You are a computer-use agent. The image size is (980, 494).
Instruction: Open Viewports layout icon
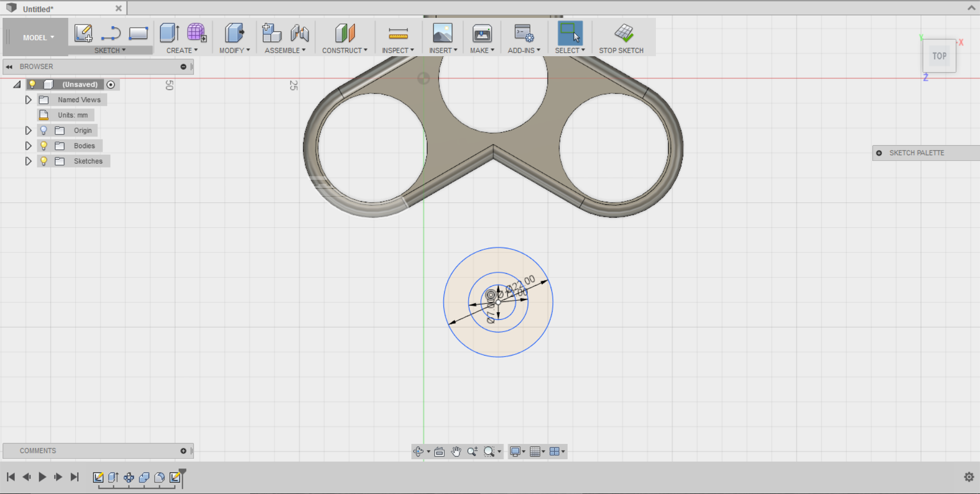click(554, 452)
